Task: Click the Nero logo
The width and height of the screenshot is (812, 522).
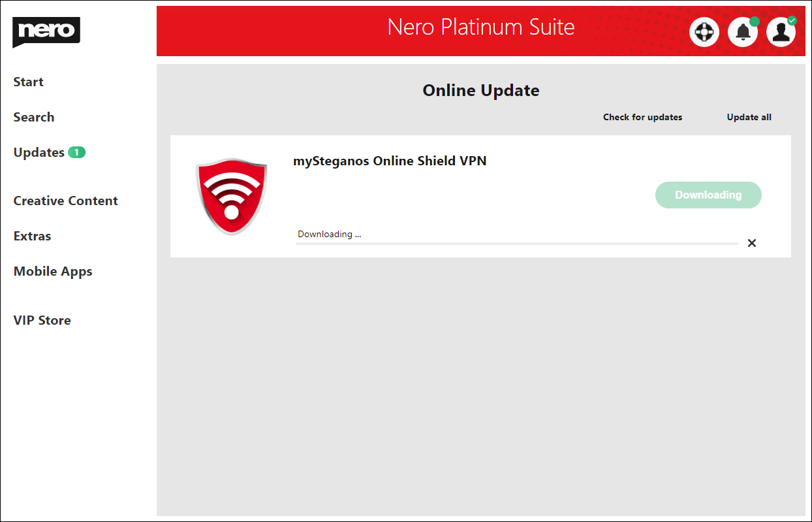Action: click(46, 32)
